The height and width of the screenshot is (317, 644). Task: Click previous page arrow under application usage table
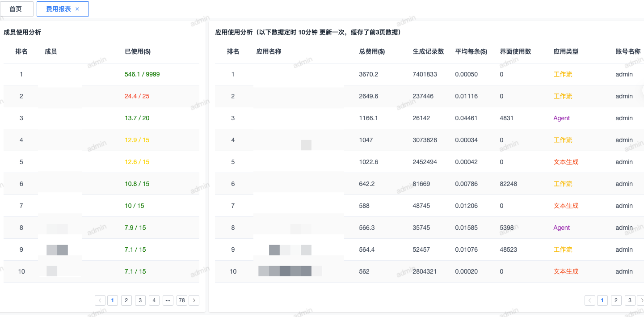590,300
